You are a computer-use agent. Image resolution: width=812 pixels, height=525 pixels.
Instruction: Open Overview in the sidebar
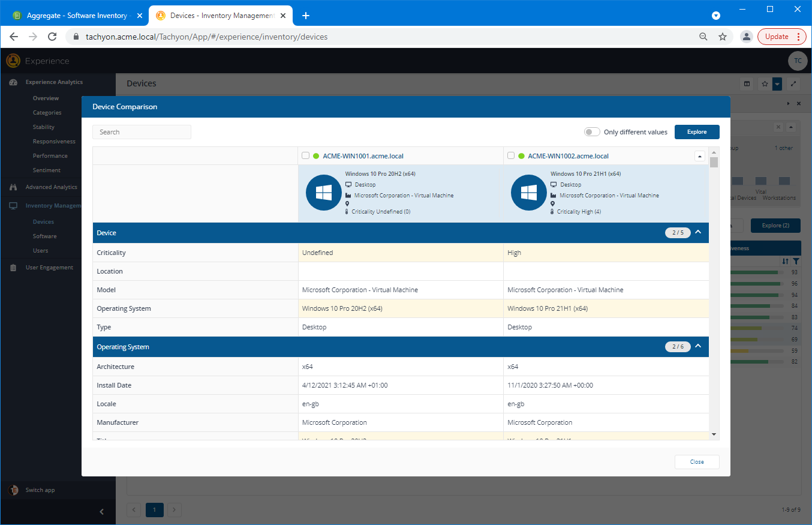pos(46,98)
